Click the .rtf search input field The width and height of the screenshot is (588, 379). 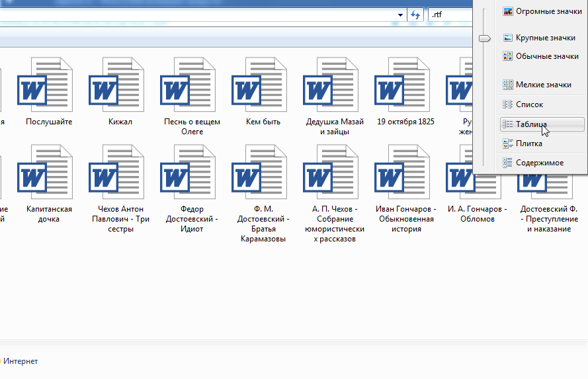450,15
